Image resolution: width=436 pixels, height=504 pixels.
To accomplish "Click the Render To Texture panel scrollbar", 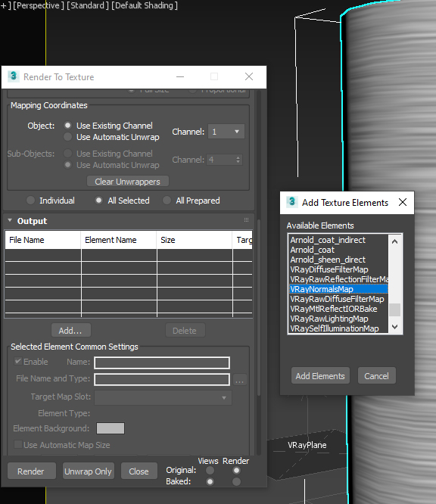I will pos(259,308).
